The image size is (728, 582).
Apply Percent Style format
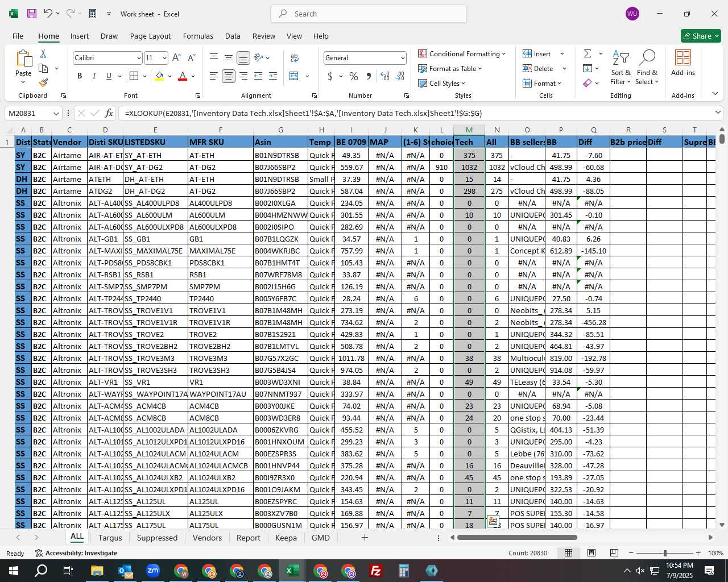click(x=354, y=76)
